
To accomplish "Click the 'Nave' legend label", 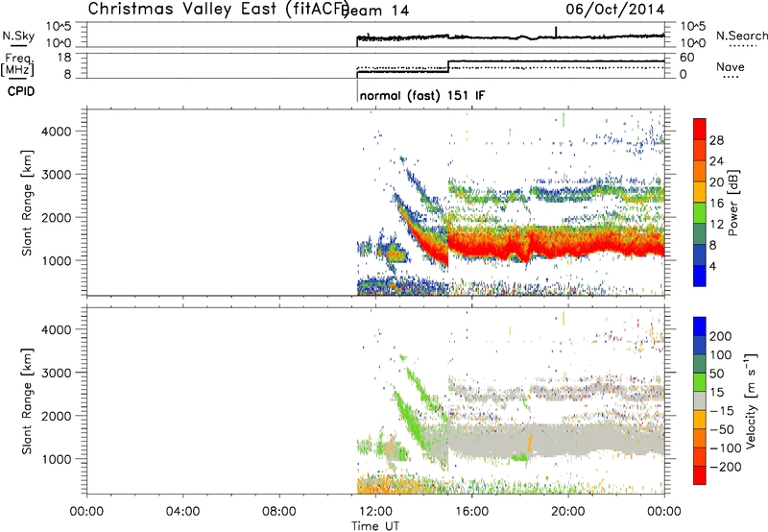I will [730, 66].
